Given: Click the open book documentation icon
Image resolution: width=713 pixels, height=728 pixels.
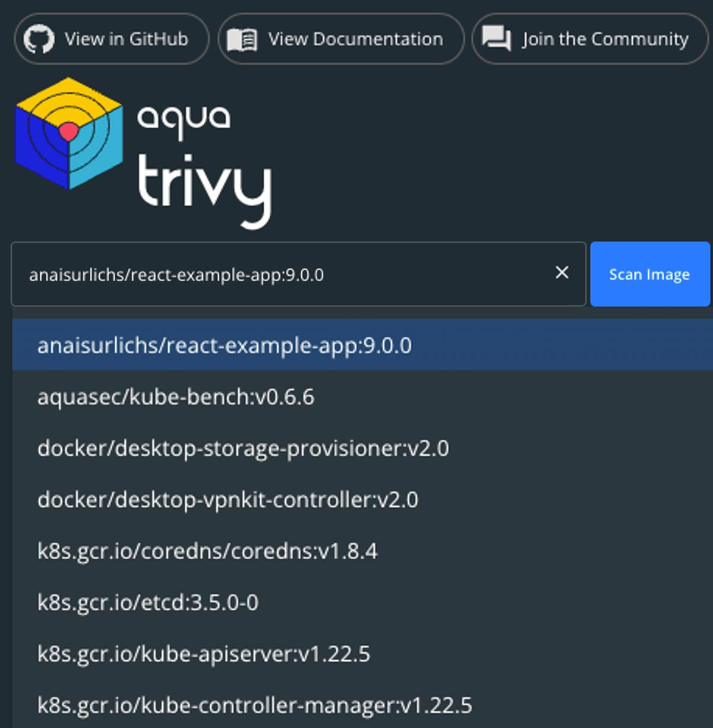Looking at the screenshot, I should tap(242, 40).
